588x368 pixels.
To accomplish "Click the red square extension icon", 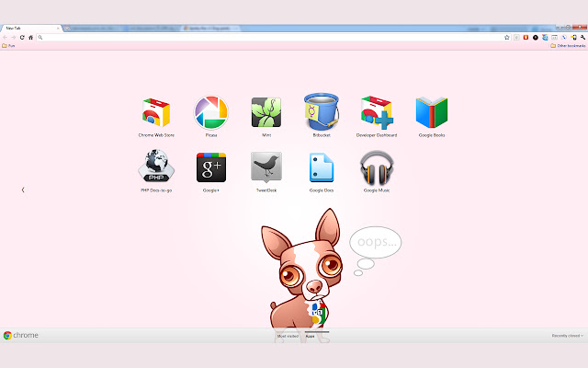I will pyautogui.click(x=526, y=37).
